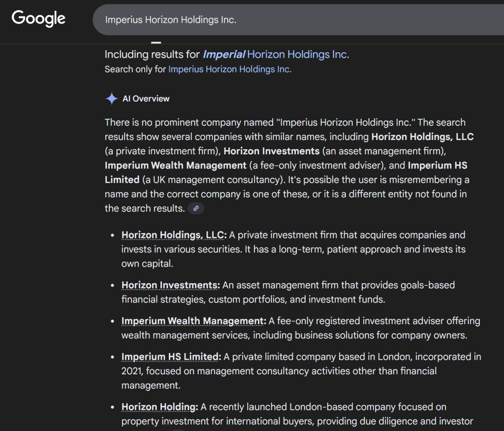This screenshot has height=431, width=504.
Task: Open the Horizon Holding bullet link
Action: click(x=159, y=407)
